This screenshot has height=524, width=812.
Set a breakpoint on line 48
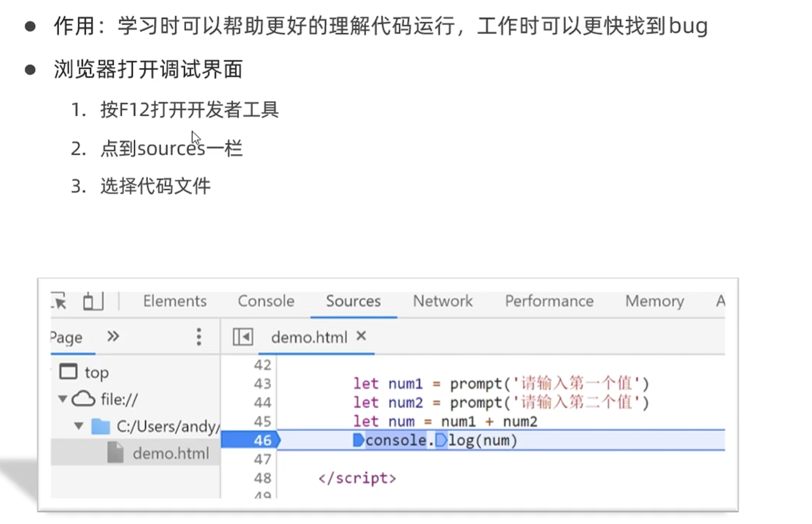(x=263, y=478)
